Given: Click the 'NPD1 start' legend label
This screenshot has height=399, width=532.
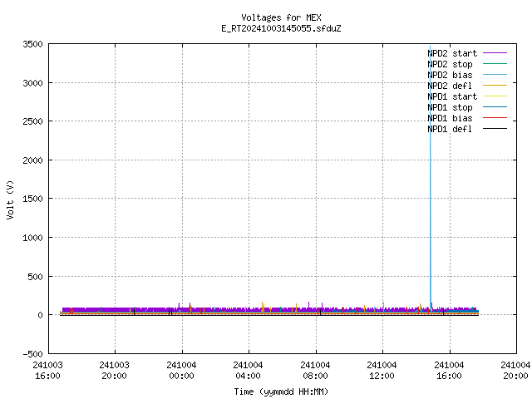Looking at the screenshot, I should (x=452, y=96).
